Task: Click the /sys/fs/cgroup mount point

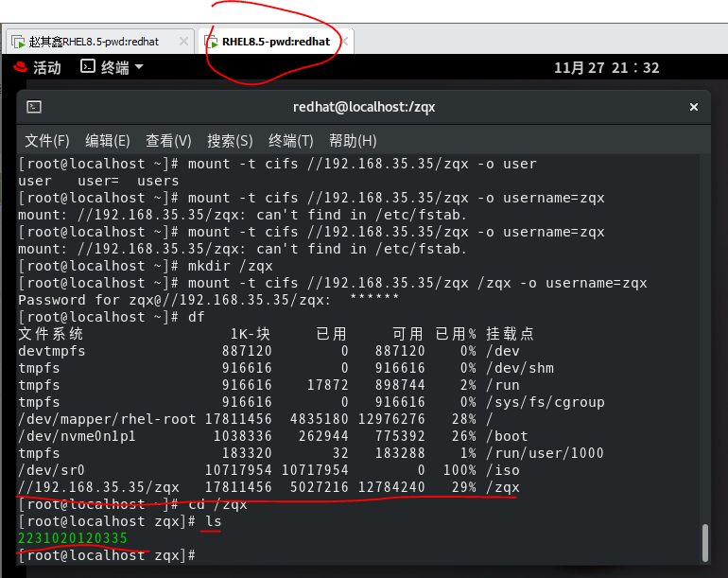Action: coord(546,402)
